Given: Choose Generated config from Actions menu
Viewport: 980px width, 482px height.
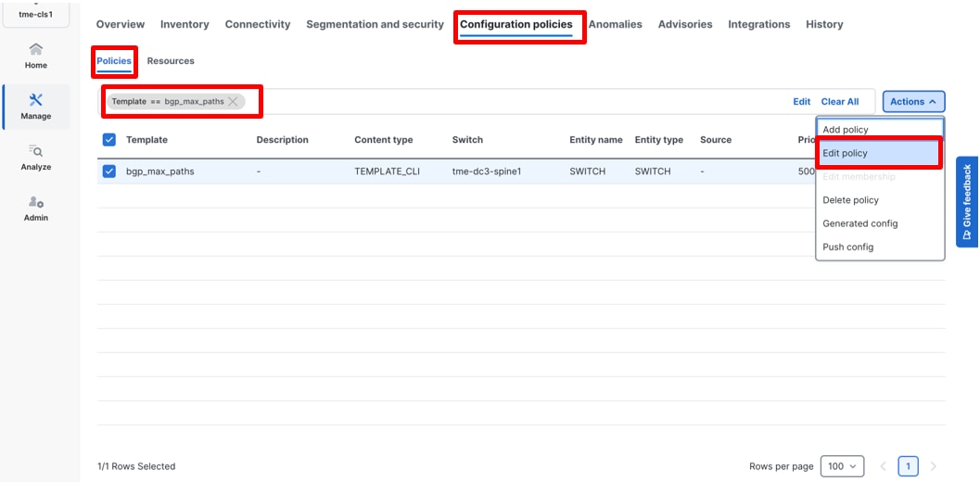Looking at the screenshot, I should pos(880,223).
